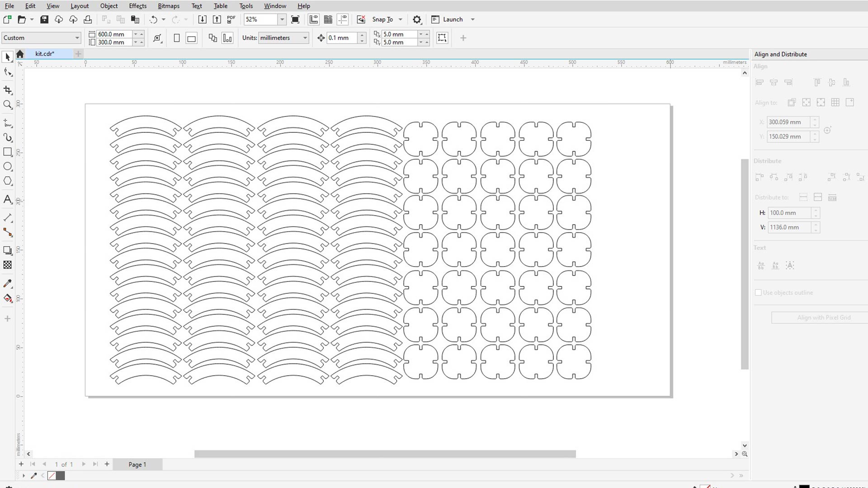Open the Options gear icon
Viewport: 868px width, 488px height.
pos(417,19)
